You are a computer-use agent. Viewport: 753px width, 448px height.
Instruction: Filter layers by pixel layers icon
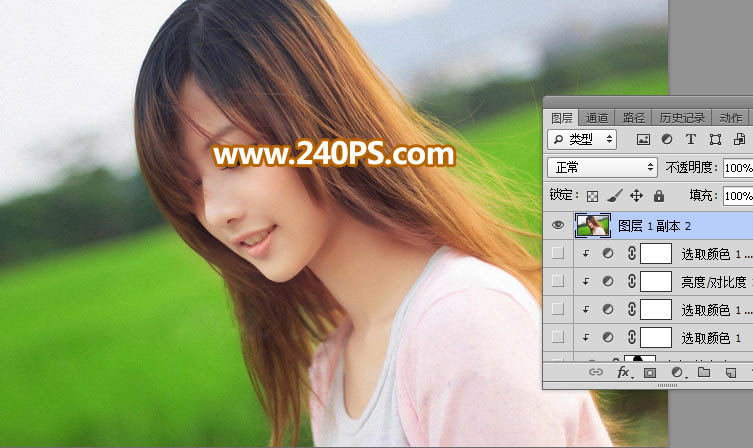click(643, 140)
